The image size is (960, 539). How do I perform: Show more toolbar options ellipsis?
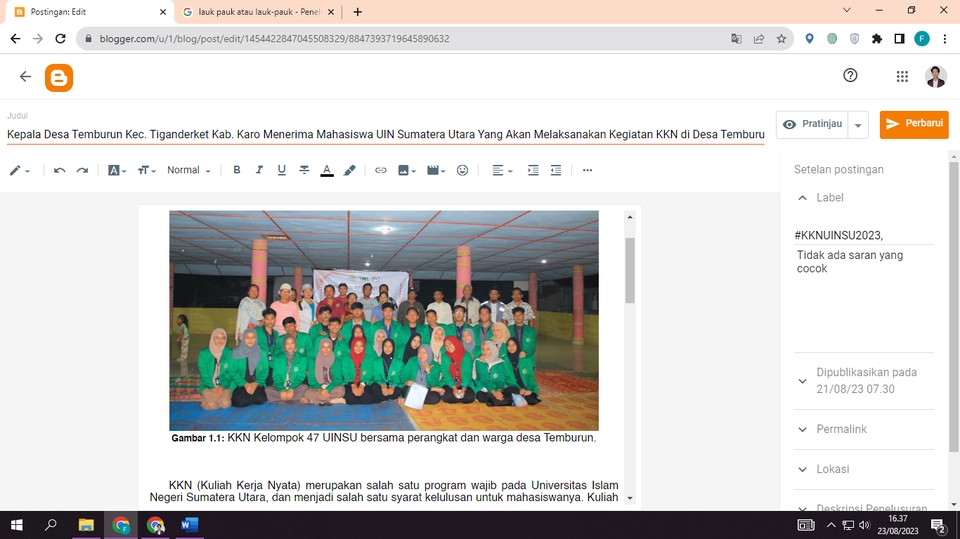coord(587,170)
